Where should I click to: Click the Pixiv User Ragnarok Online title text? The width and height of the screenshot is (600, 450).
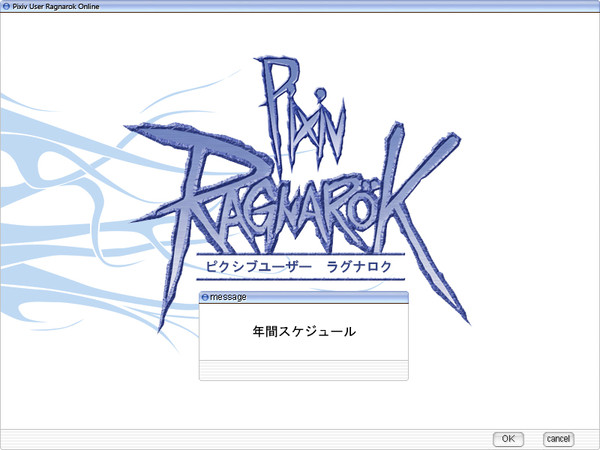click(56, 7)
